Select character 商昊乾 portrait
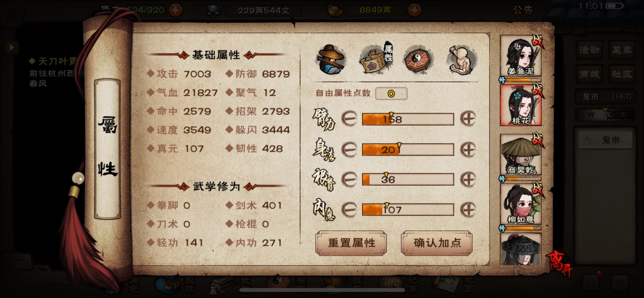Viewport: 644px width, 298px height. click(x=521, y=154)
